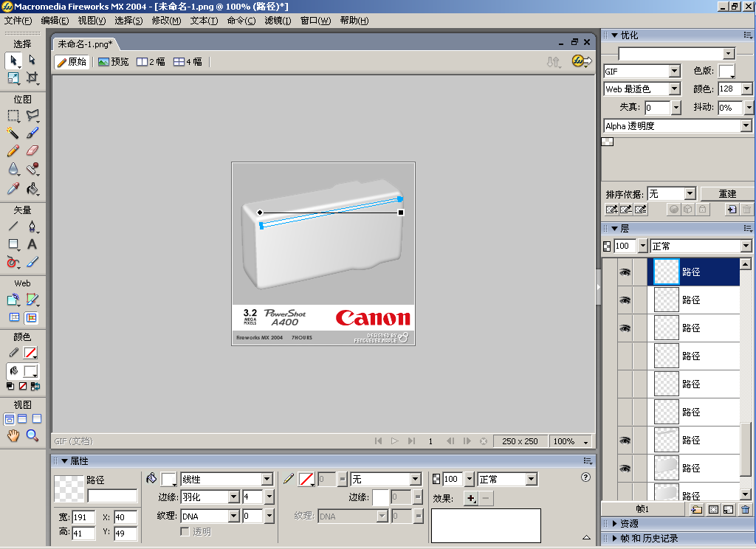This screenshot has height=549, width=756.
Task: Enable the 透明 checkbox
Action: tap(185, 531)
